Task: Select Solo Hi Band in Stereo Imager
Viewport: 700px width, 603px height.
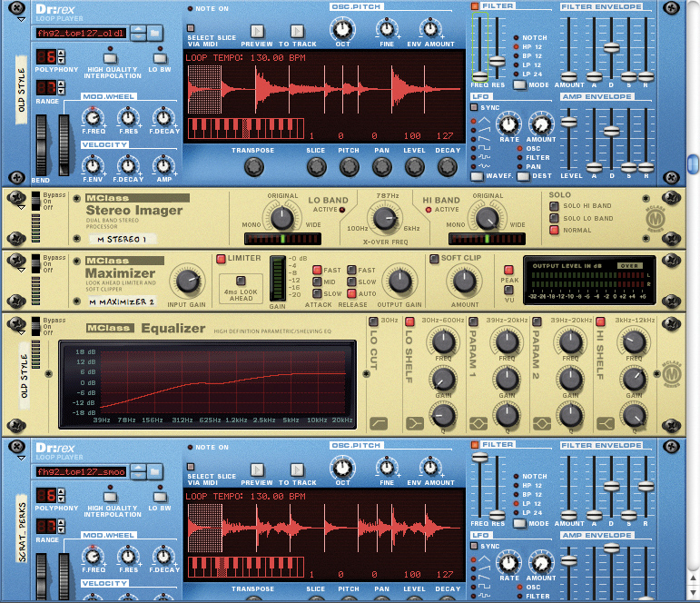Action: (554, 206)
